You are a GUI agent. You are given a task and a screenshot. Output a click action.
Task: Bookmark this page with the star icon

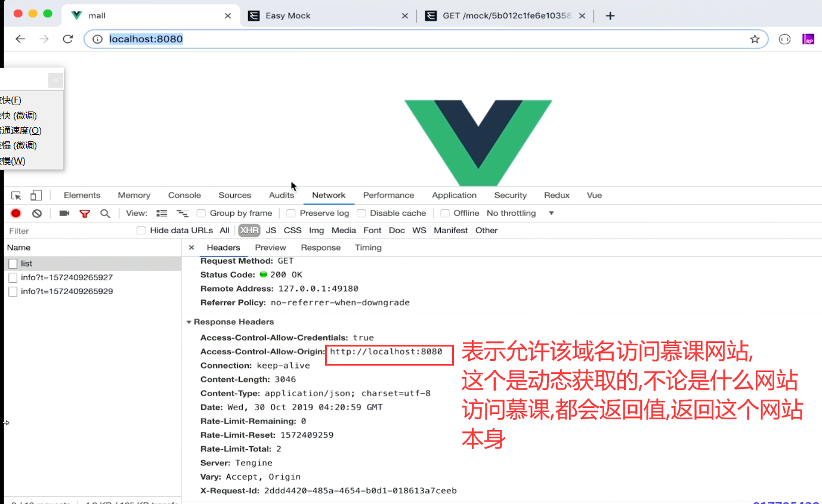click(x=755, y=39)
